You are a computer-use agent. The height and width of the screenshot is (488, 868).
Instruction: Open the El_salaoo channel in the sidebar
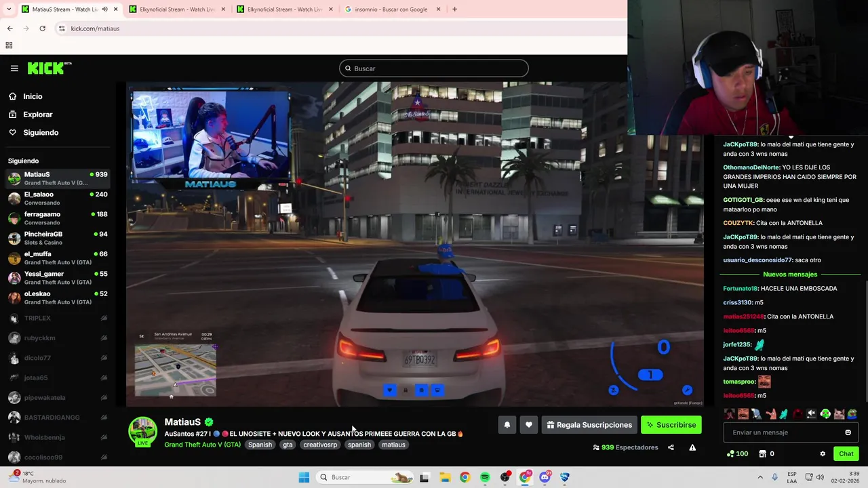57,198
